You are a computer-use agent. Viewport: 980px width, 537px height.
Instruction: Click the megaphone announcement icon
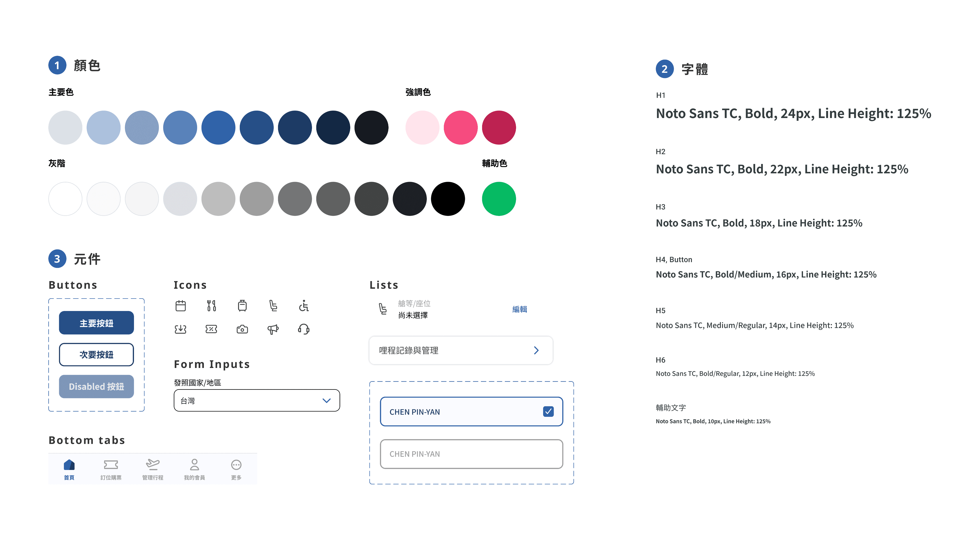pyautogui.click(x=273, y=329)
